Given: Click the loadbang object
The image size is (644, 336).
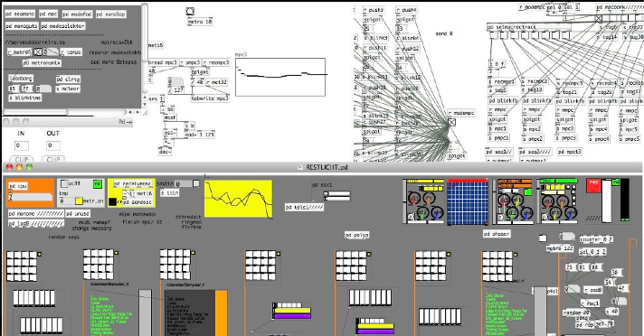Looking at the screenshot, I should click(21, 79).
